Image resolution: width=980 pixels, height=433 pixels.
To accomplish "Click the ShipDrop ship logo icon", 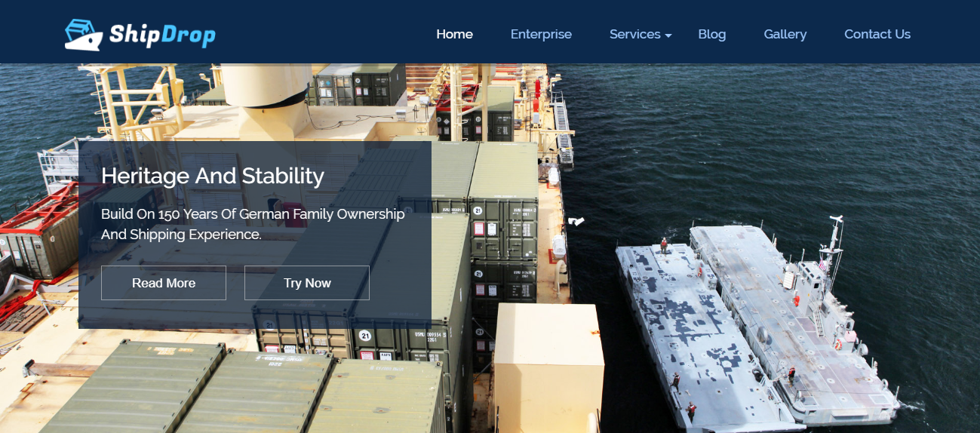I will [83, 35].
